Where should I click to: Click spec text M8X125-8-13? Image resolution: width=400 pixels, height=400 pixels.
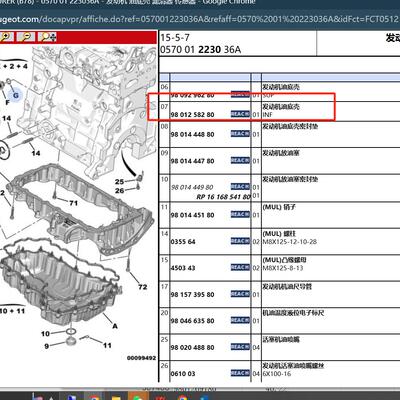coord(283,268)
